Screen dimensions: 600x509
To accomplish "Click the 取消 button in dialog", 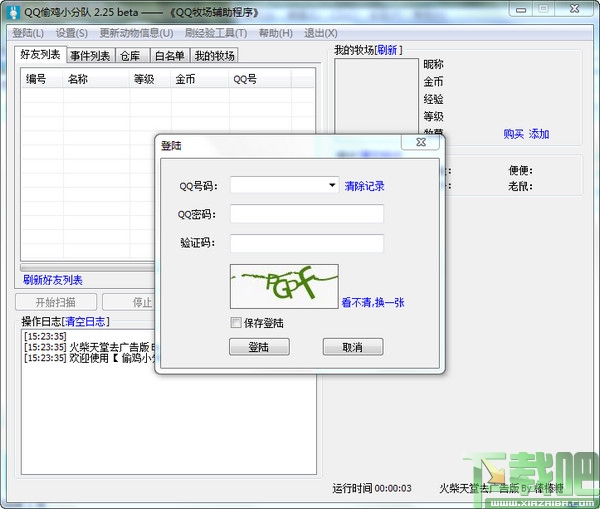I will coord(353,347).
